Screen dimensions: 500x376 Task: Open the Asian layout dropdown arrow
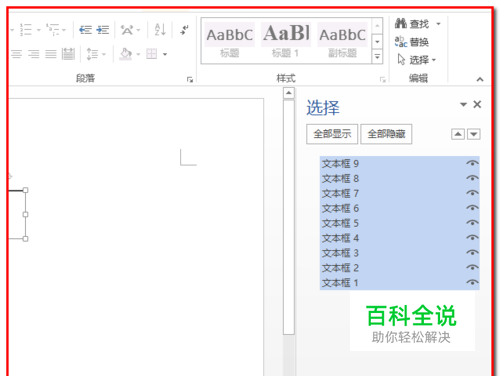tap(138, 30)
